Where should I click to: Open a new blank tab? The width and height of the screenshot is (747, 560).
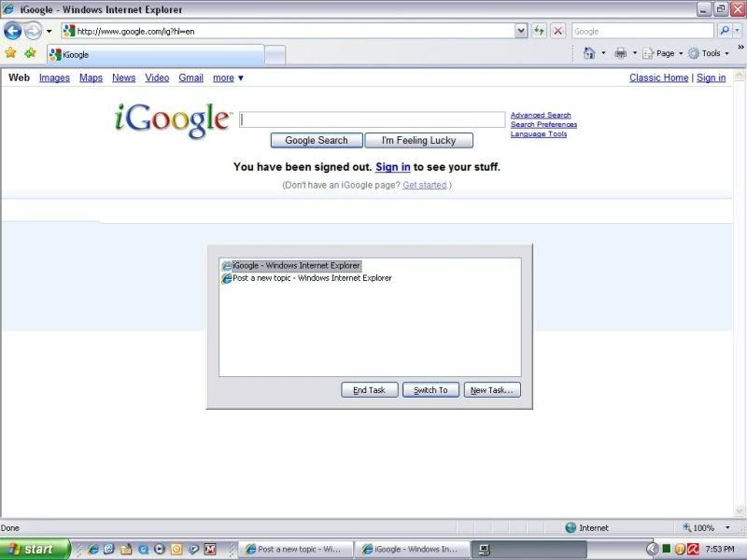(x=275, y=55)
